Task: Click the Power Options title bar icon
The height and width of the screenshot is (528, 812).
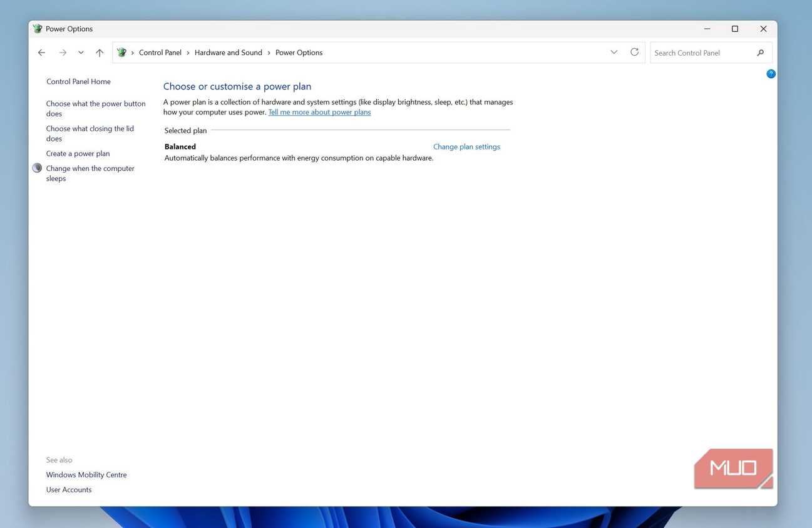Action: 38,29
